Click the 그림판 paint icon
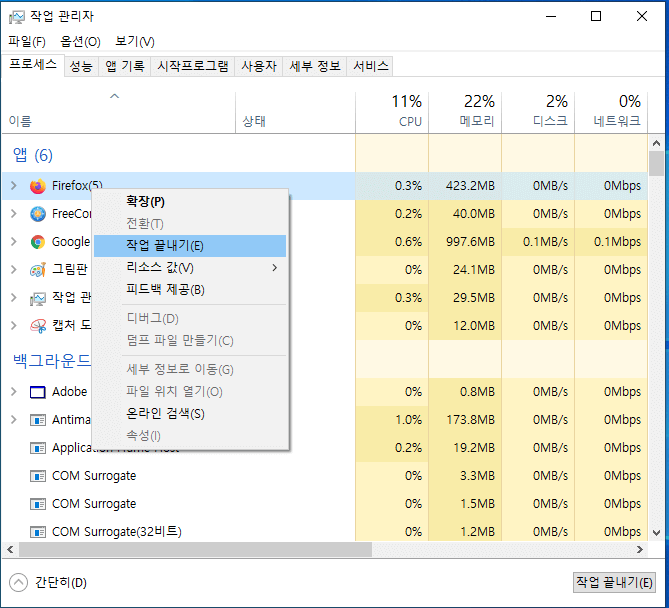This screenshot has width=669, height=608. pos(38,270)
